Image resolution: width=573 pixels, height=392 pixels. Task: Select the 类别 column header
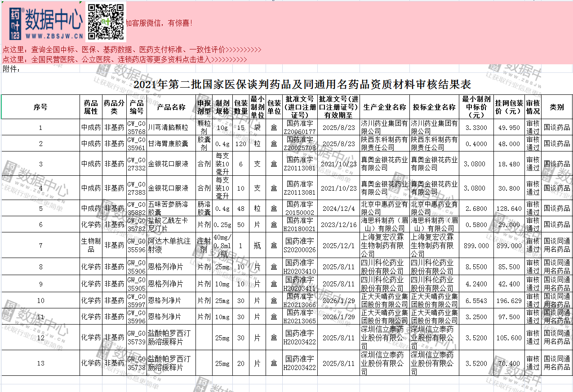click(x=557, y=107)
